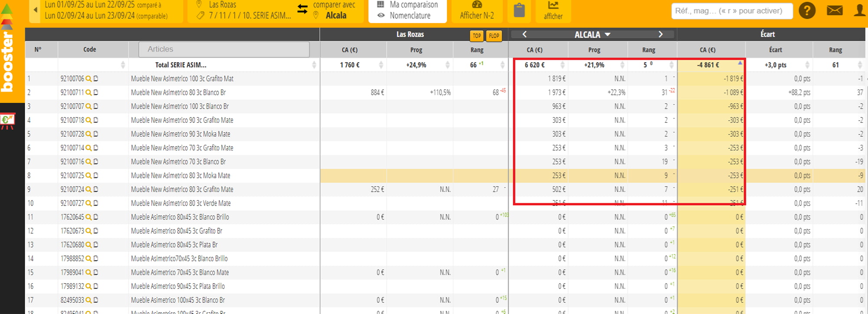Toggle Afficher N-2 display
Viewport: 868px width, 314px height.
477,11
